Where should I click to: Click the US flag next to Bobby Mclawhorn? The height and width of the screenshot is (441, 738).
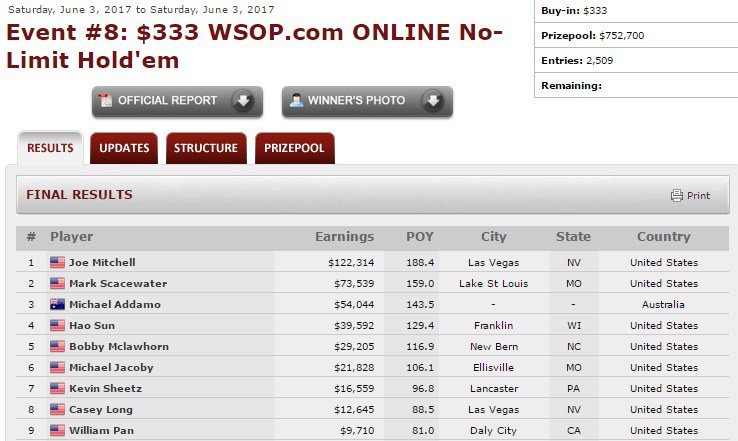tap(57, 346)
